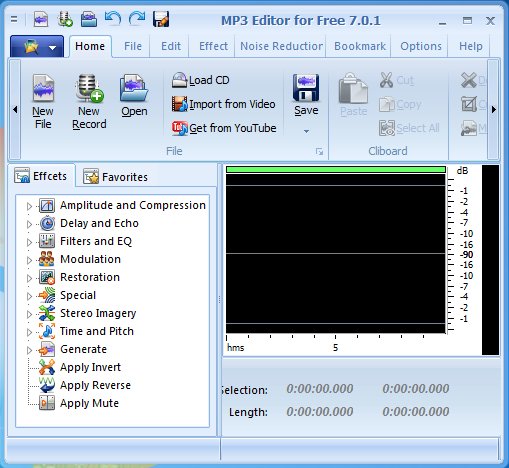Open the Save dropdown arrow
This screenshot has height=468, width=509.
pos(306,131)
